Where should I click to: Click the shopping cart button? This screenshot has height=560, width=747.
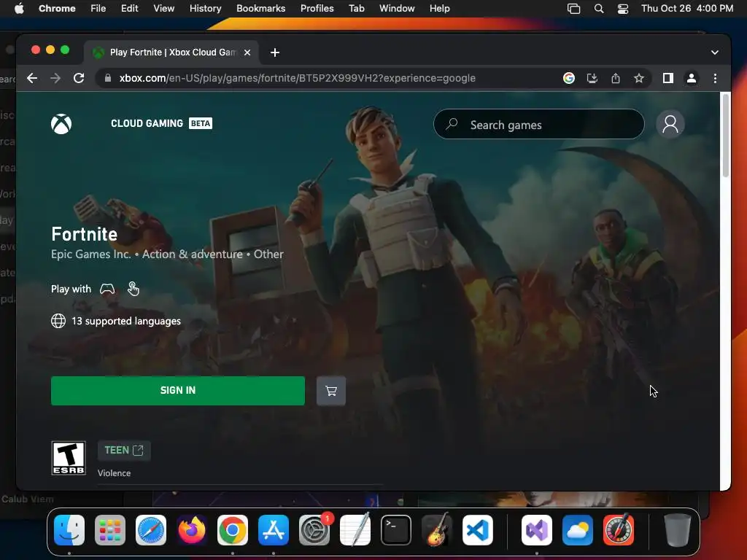331,391
